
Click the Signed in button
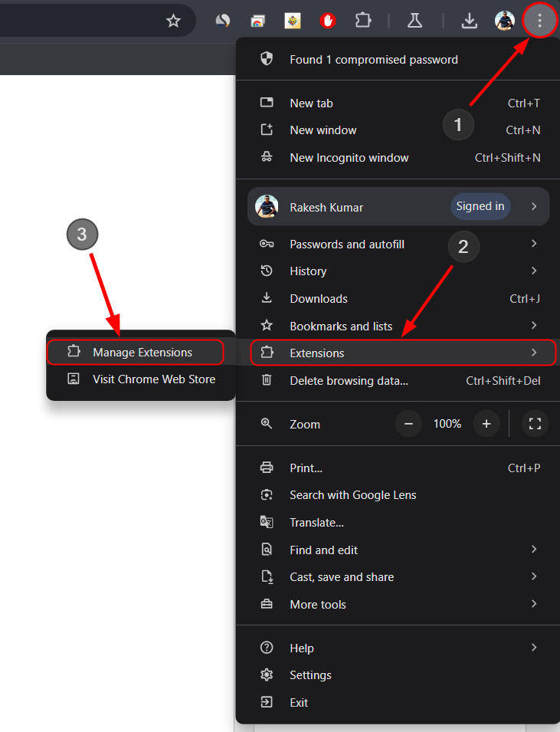[480, 206]
